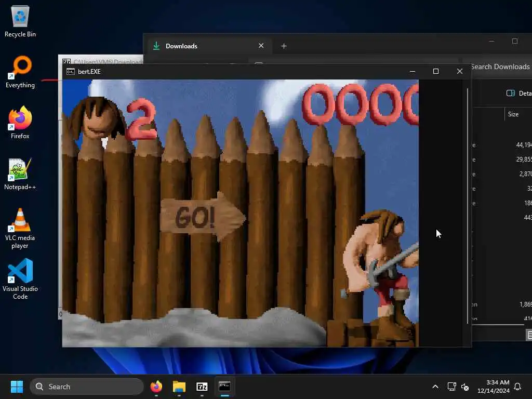The width and height of the screenshot is (532, 399).
Task: Switch to the 7-Zip taskbar icon
Action: 202,387
